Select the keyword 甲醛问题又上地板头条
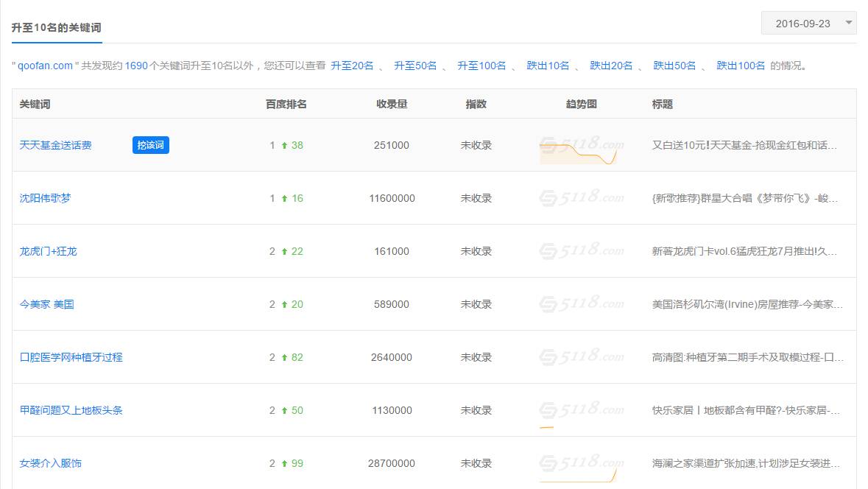868x489 pixels. (x=71, y=410)
